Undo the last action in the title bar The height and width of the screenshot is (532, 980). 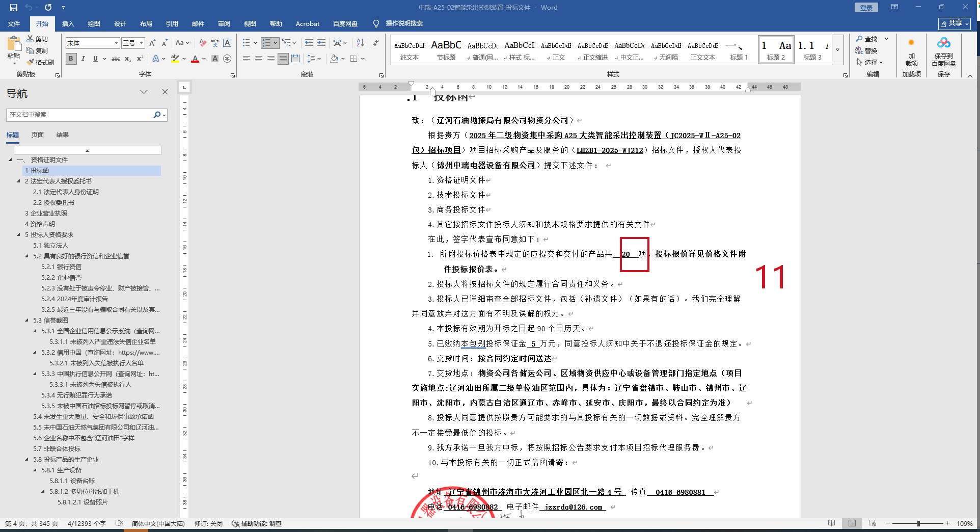point(29,8)
